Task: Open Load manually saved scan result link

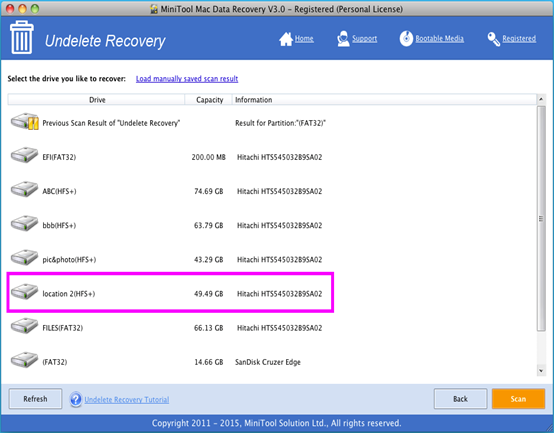Action: (x=187, y=79)
